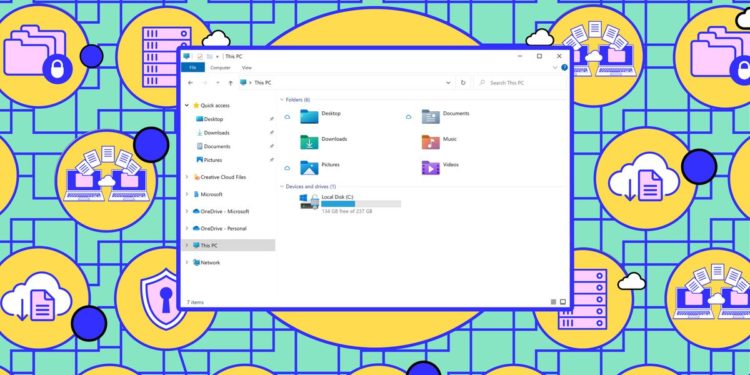Open the Pictures folder in the Folders group

click(x=309, y=167)
